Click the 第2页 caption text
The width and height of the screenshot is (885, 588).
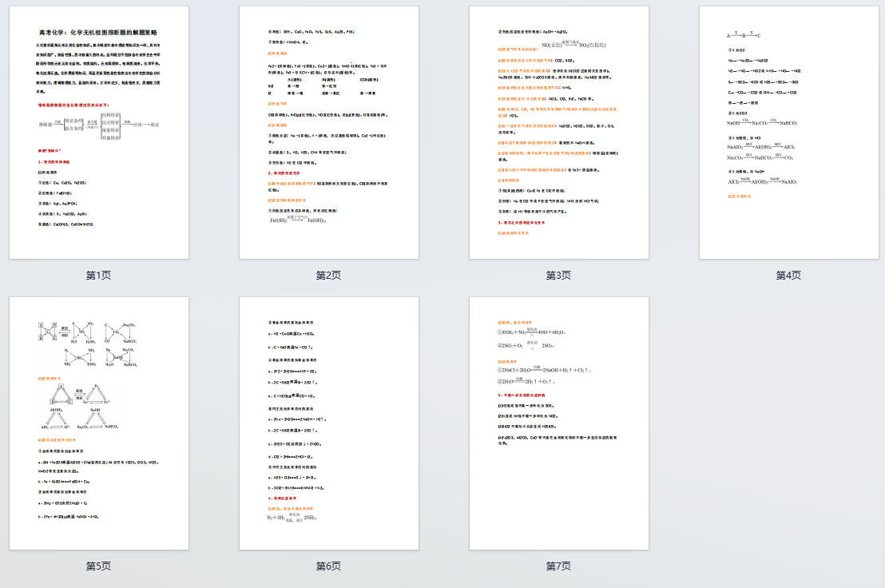[x=329, y=275]
